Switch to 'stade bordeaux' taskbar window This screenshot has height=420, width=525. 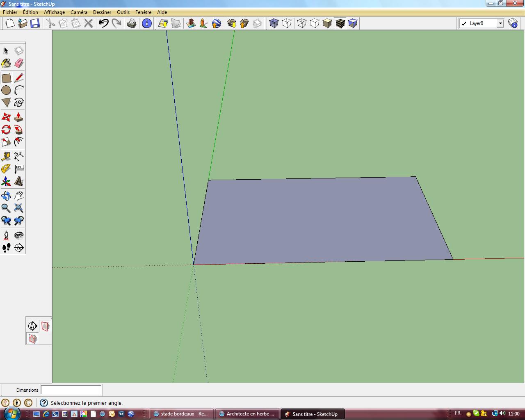(181, 414)
